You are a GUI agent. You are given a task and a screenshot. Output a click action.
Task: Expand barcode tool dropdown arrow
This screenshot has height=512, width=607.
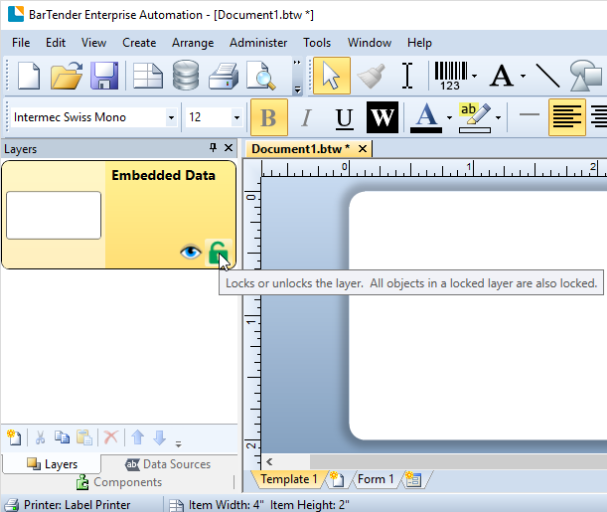[x=474, y=76]
